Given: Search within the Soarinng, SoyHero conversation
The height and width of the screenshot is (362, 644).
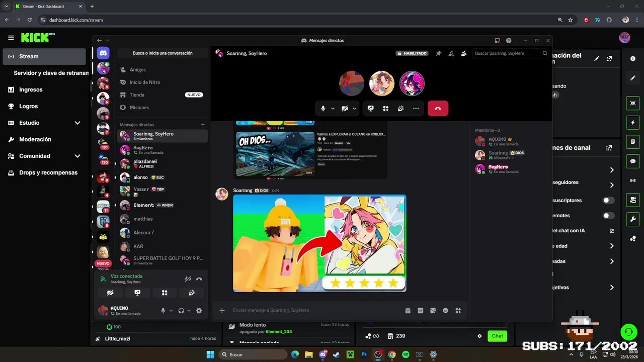Looking at the screenshot, I should (511, 53).
